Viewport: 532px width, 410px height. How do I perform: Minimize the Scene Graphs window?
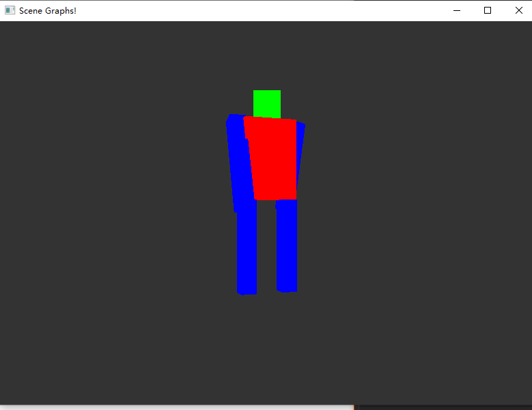[x=457, y=10]
